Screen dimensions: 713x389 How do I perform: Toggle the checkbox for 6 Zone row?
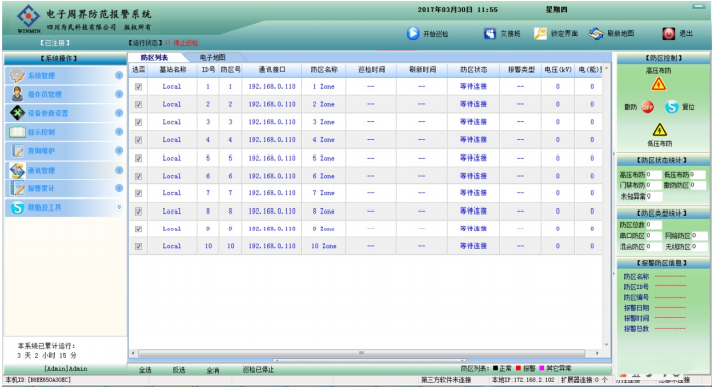pyautogui.click(x=138, y=176)
